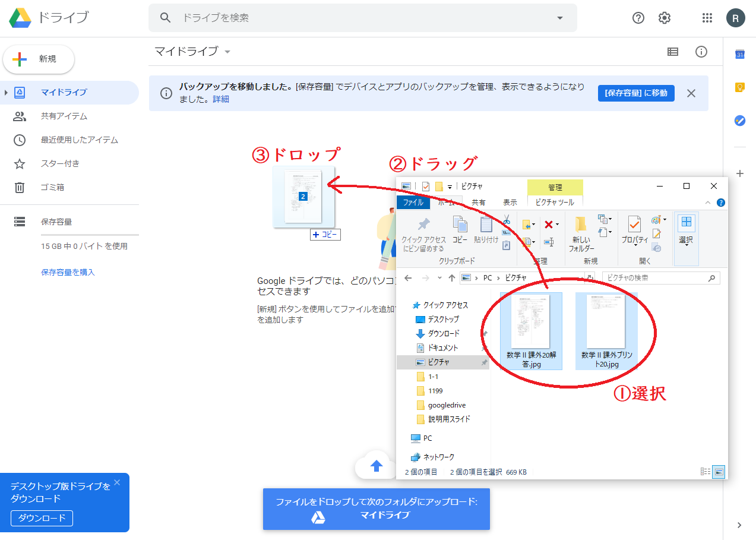756x540 pixels.
Task: Click the Explorer up-folder arrow
Action: (x=452, y=278)
